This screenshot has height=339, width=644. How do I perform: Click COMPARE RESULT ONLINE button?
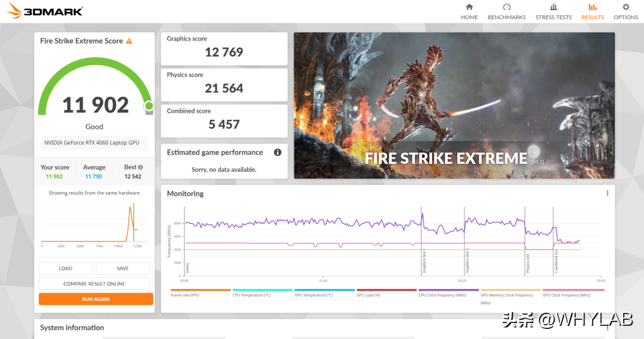click(x=94, y=283)
